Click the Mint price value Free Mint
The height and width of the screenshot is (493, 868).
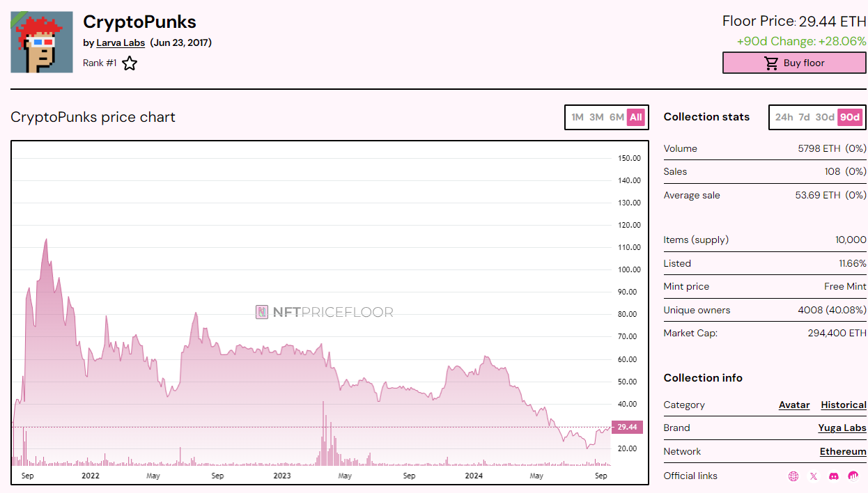(x=845, y=286)
